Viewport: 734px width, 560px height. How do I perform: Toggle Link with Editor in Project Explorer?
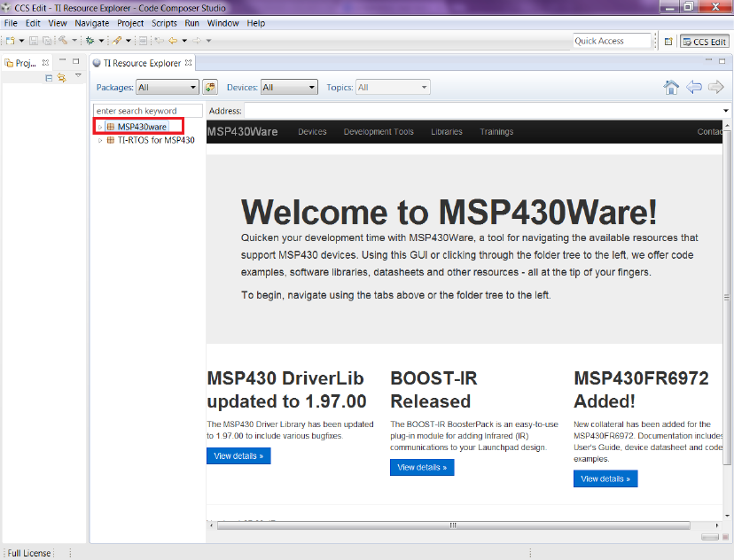click(62, 78)
